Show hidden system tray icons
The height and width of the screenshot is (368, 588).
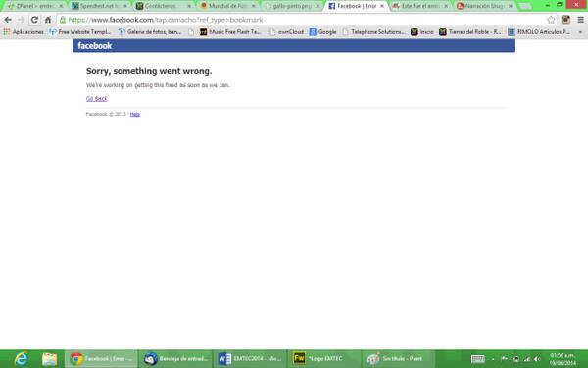(x=493, y=359)
